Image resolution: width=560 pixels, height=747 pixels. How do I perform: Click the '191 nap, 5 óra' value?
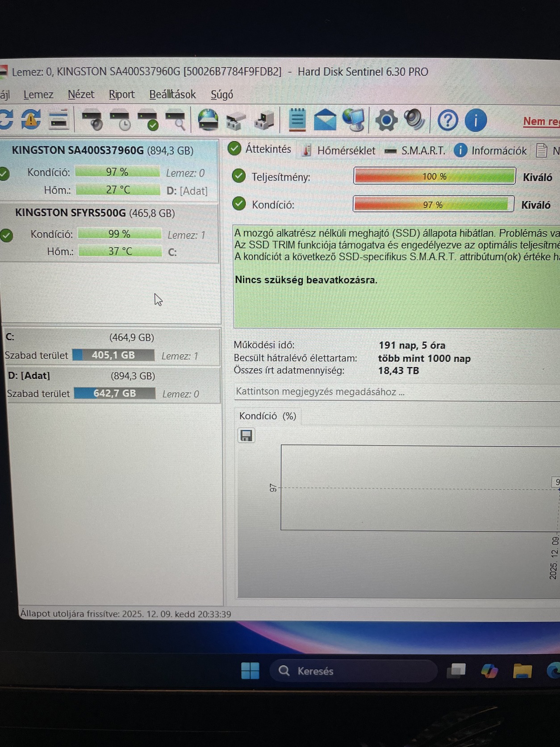pos(412,345)
